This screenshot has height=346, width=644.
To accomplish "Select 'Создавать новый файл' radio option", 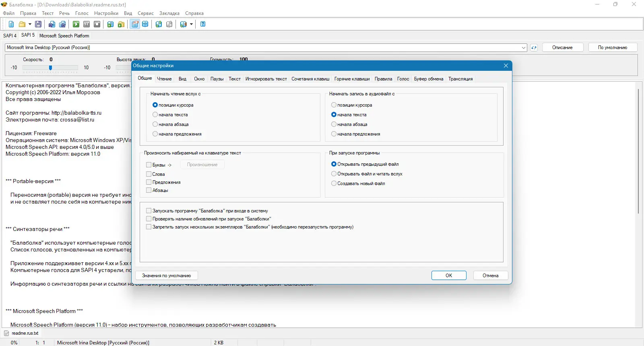I will tap(358, 183).
